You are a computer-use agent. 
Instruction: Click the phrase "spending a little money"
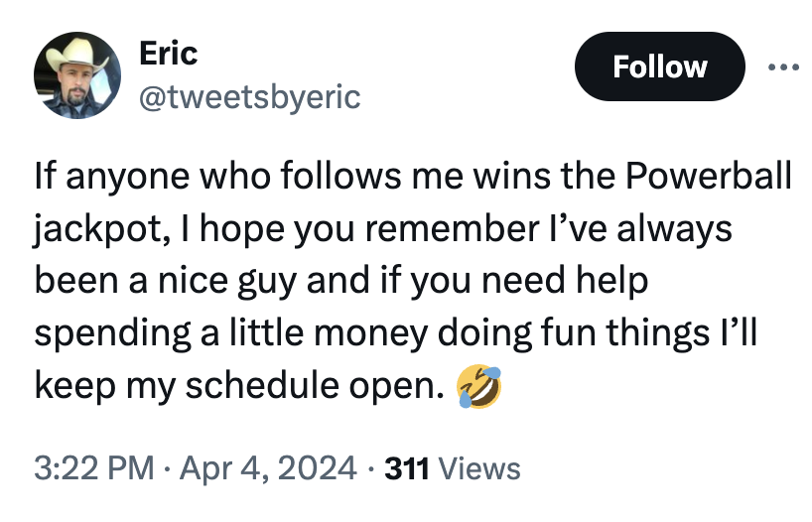[203, 332]
